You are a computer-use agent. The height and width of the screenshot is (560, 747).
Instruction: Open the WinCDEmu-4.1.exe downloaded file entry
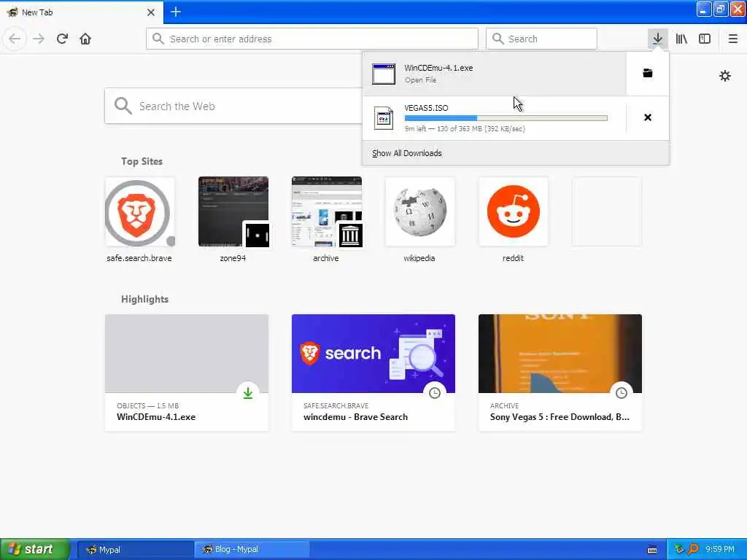pyautogui.click(x=494, y=74)
